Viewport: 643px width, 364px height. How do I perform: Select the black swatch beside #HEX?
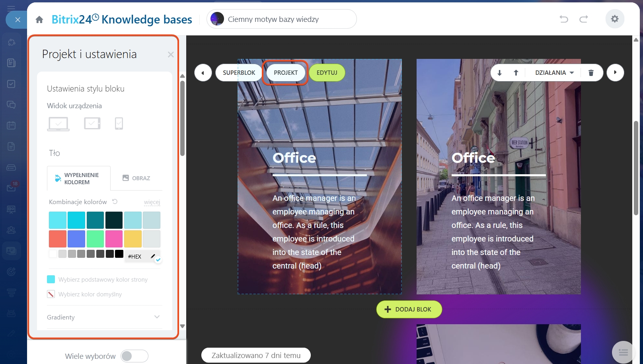point(119,254)
